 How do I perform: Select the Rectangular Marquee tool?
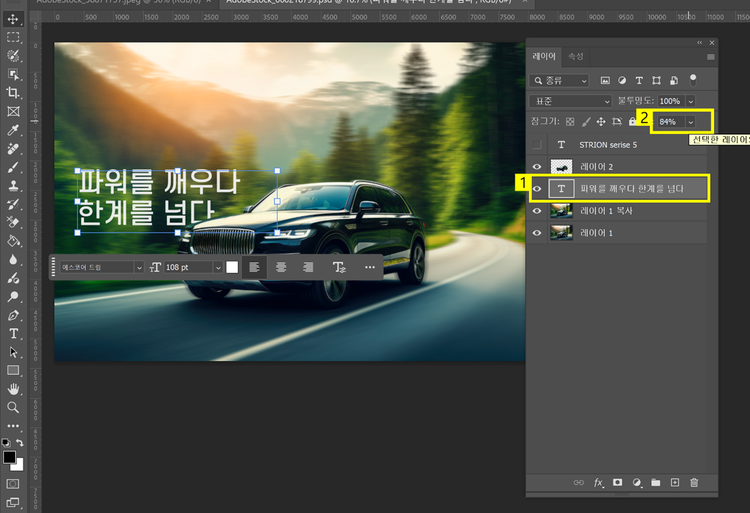(13, 37)
